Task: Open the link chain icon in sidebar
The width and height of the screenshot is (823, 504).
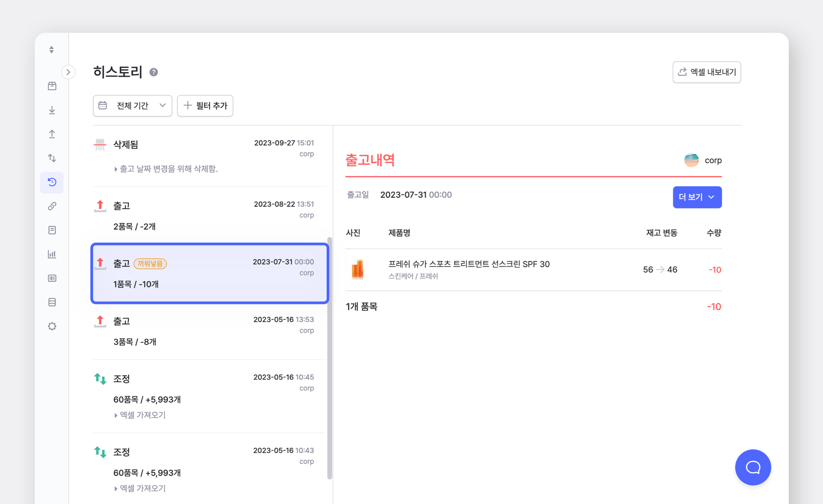Action: [52, 206]
